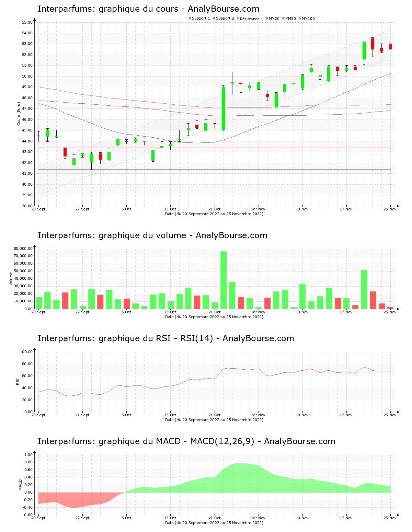412x532 pixels.
Task: Click the green volume bar above 50,000 in late November
Action: pyautogui.click(x=364, y=289)
